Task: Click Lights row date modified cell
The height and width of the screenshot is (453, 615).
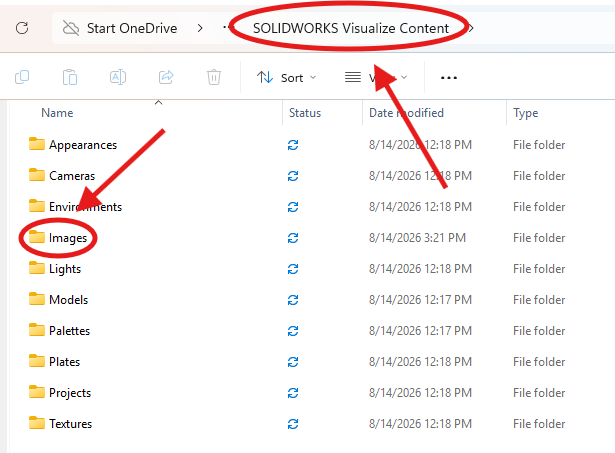Action: click(x=420, y=269)
